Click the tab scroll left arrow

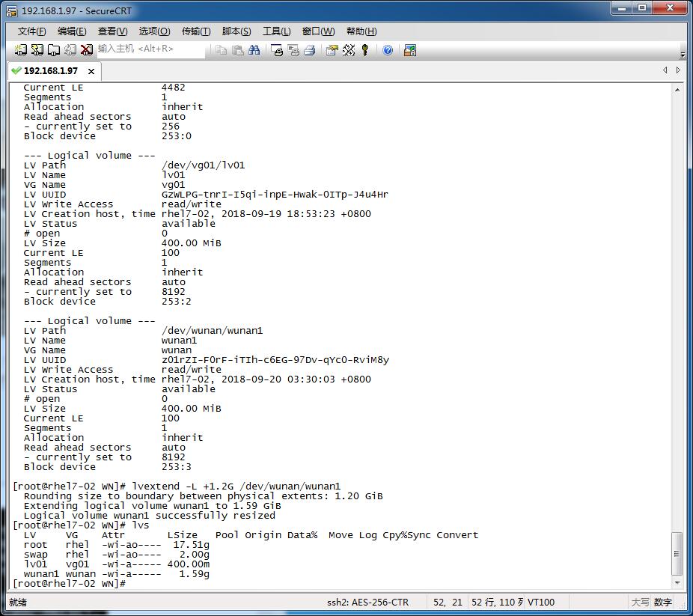point(665,70)
